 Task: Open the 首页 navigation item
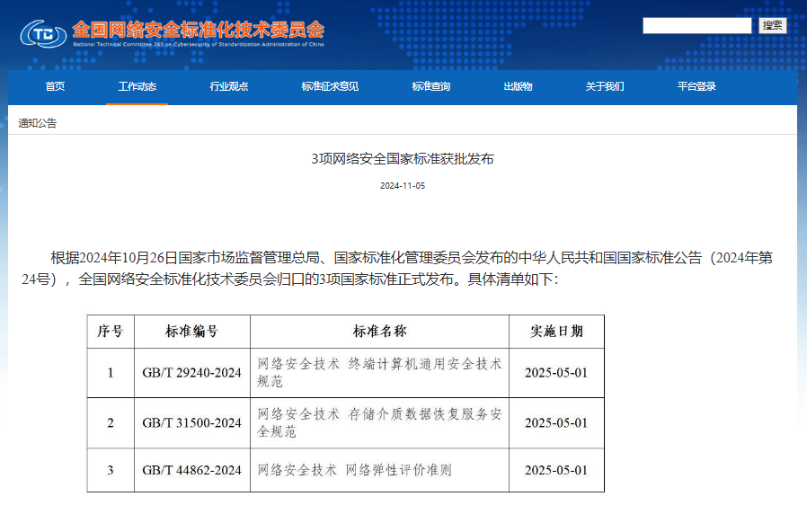tap(55, 86)
